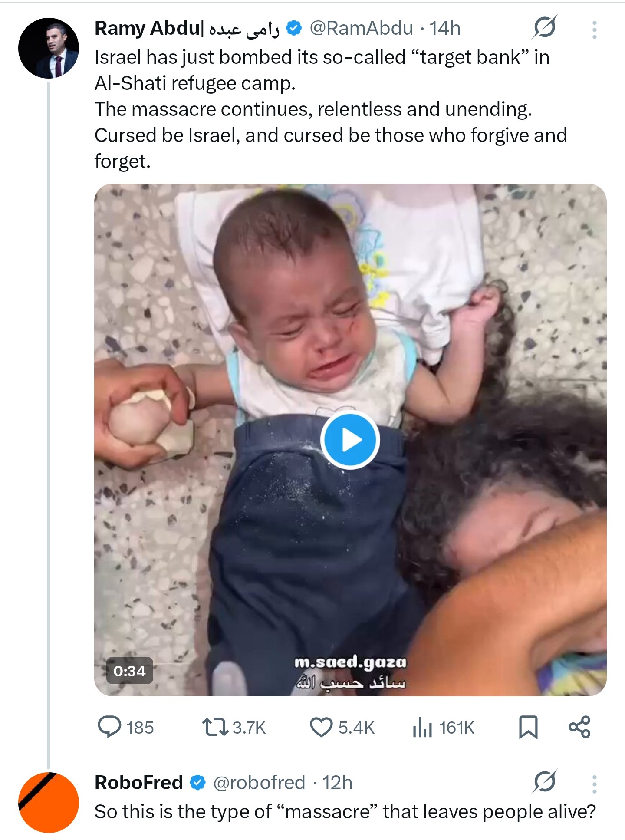625x840 pixels.
Task: Open Ramy Abdu's profile picture
Action: 49,48
